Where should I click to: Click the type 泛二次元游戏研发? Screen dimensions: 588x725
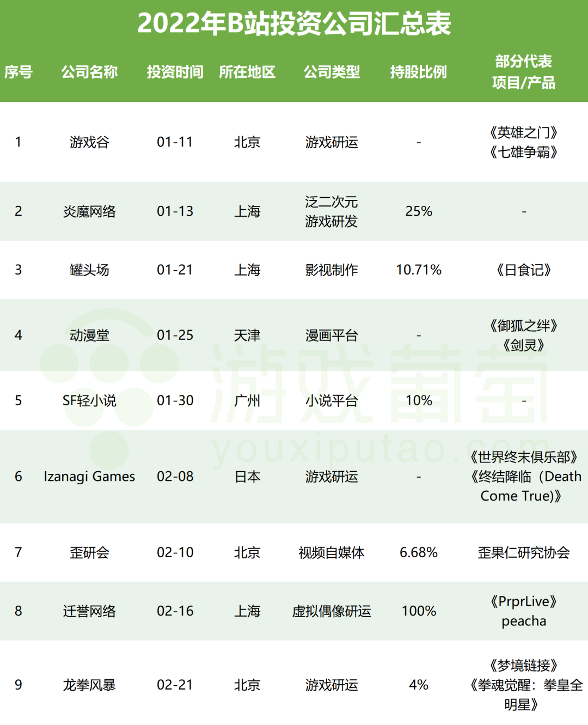tap(332, 211)
